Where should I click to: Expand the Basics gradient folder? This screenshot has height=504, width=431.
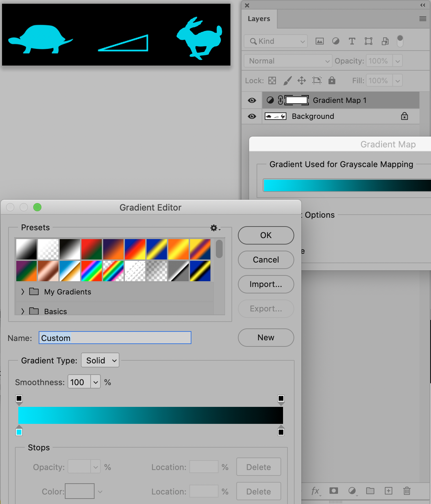[22, 311]
